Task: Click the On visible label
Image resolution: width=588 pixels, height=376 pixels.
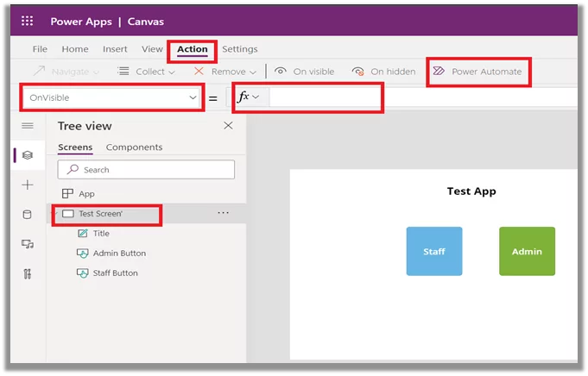Action: pyautogui.click(x=313, y=72)
